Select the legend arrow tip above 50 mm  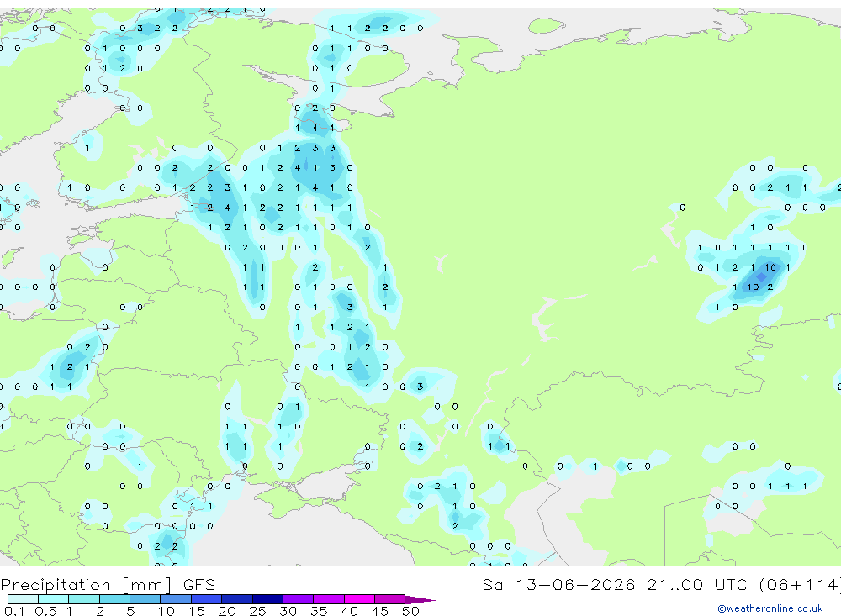tap(420, 600)
